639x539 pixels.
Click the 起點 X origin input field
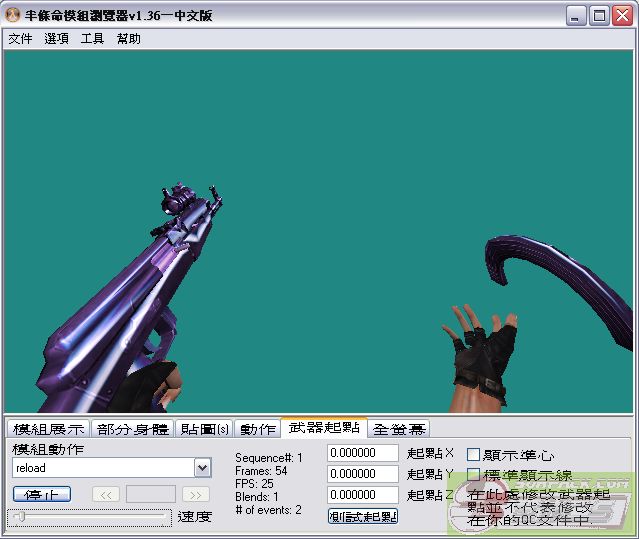coord(363,453)
